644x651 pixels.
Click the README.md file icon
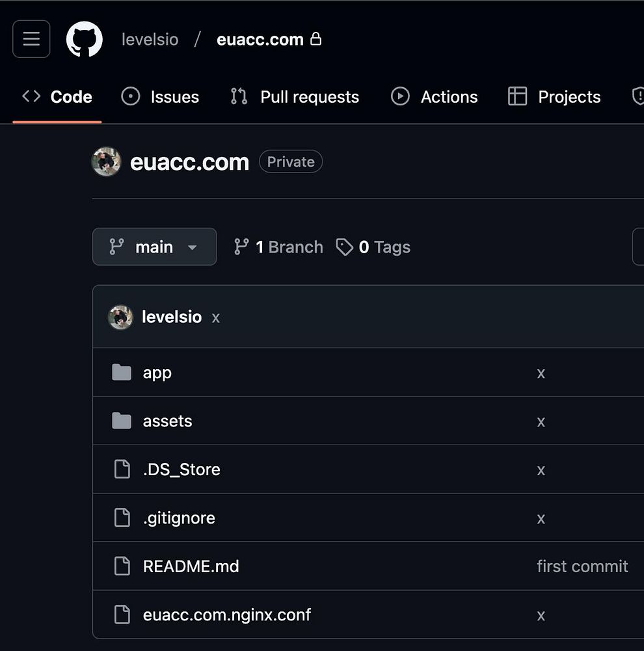pos(122,566)
